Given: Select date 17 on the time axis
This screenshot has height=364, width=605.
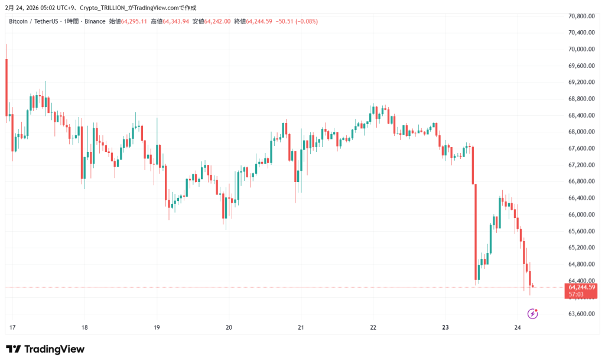Looking at the screenshot, I should coord(12,327).
